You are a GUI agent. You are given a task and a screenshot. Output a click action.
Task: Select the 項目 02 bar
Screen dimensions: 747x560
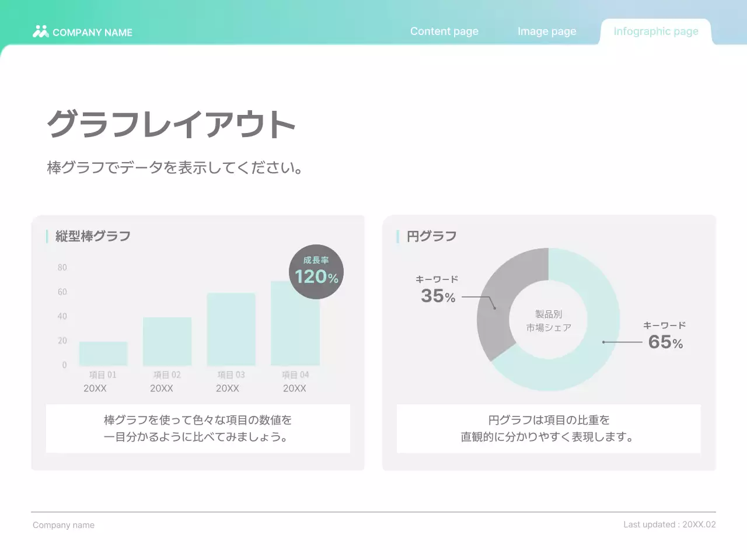click(167, 341)
